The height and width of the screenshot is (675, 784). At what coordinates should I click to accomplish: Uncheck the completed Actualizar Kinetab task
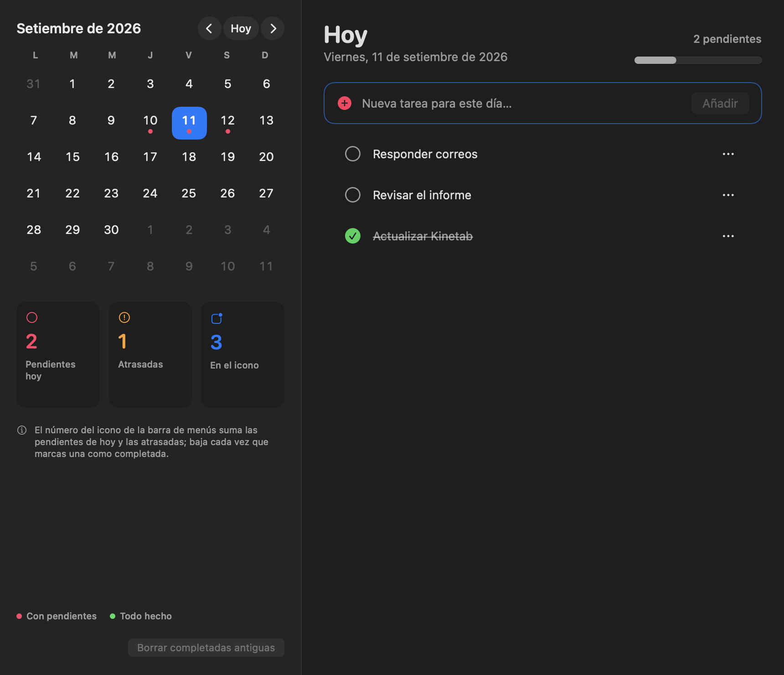(353, 236)
